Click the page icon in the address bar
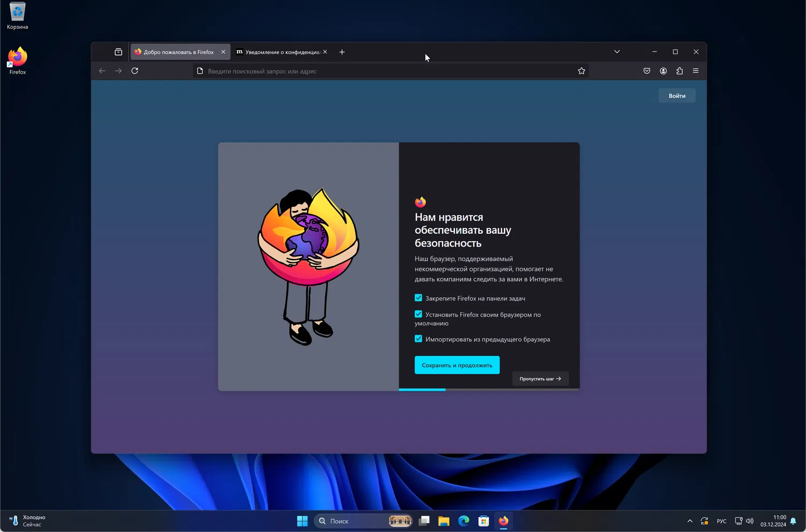806x532 pixels. 200,71
